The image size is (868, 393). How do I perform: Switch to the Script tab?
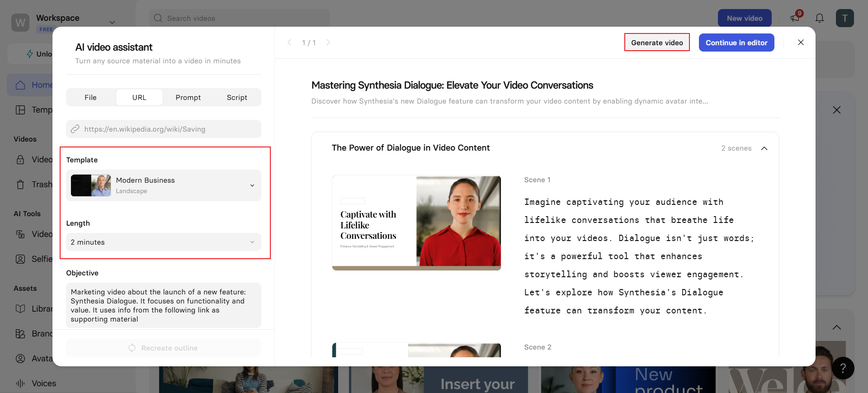(237, 97)
